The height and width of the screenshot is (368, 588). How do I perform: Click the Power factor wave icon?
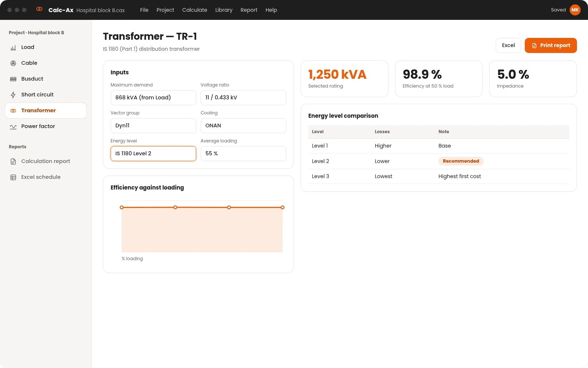[13, 127]
